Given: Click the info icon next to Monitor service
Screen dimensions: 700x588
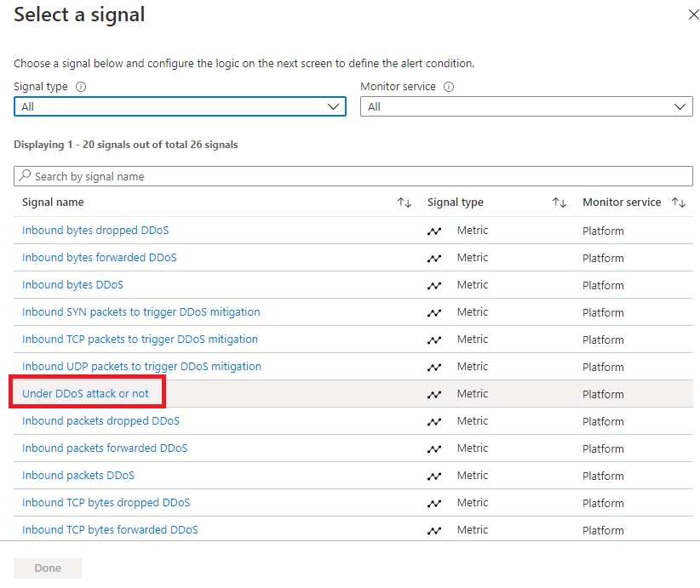Looking at the screenshot, I should point(449,86).
